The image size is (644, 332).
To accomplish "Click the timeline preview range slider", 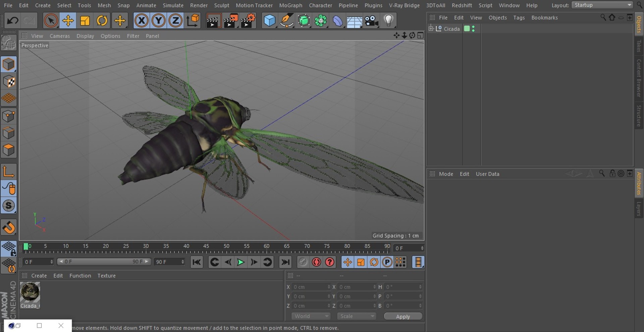I will [104, 262].
